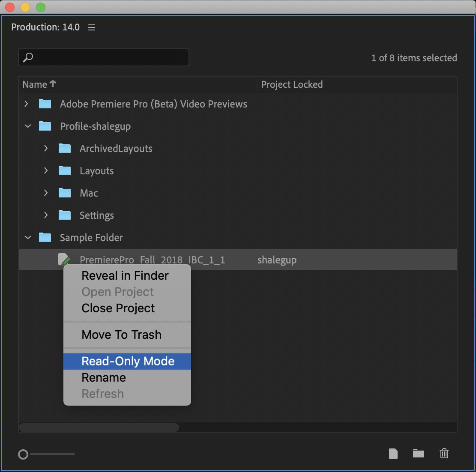
Task: Click the Settings folder icon
Action: click(65, 215)
